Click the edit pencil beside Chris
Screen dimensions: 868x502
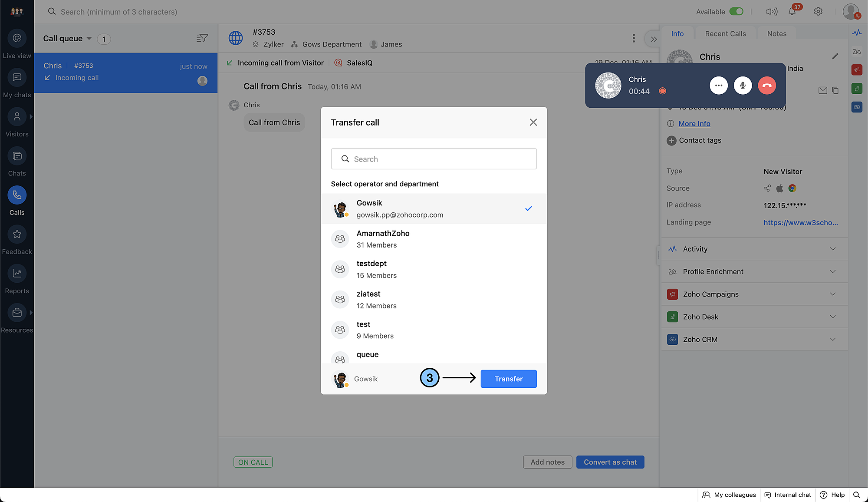click(835, 56)
